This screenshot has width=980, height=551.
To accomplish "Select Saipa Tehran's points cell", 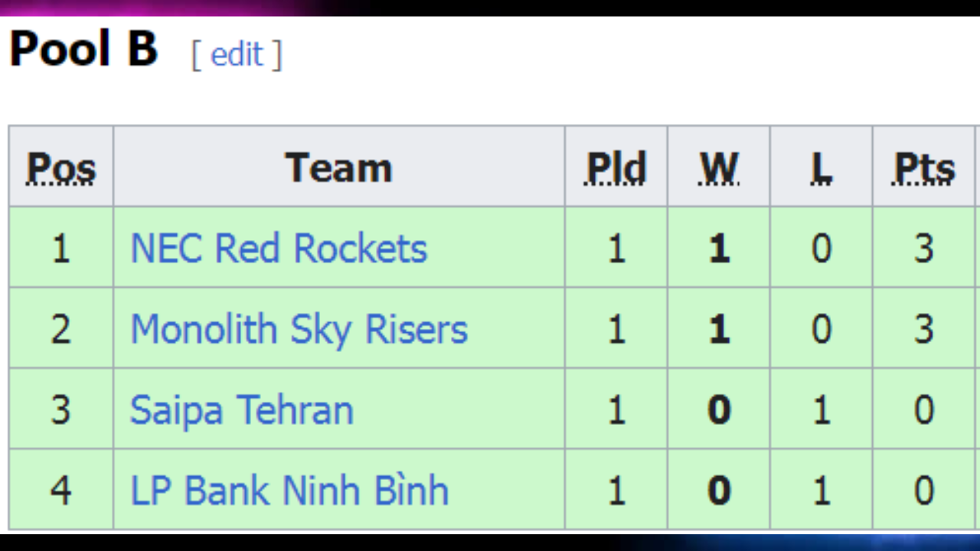I will [924, 409].
